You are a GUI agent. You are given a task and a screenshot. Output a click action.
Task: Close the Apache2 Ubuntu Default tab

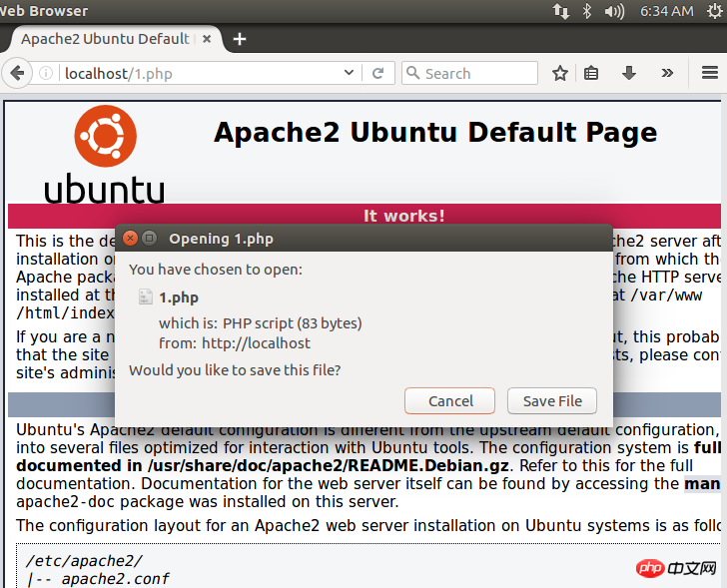[x=207, y=39]
